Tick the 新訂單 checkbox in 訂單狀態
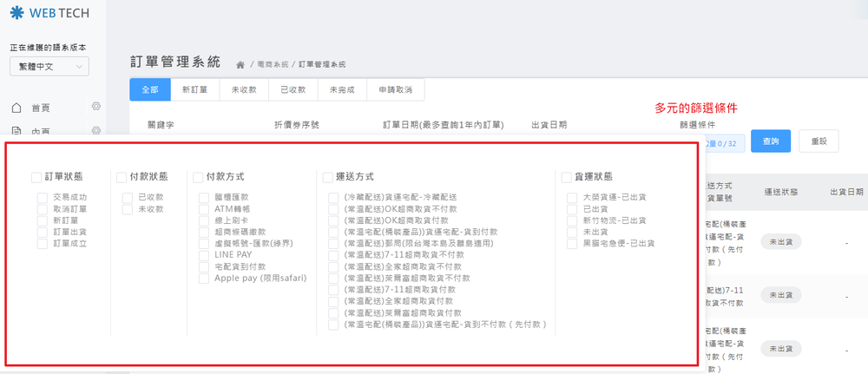868x374 pixels. [42, 220]
